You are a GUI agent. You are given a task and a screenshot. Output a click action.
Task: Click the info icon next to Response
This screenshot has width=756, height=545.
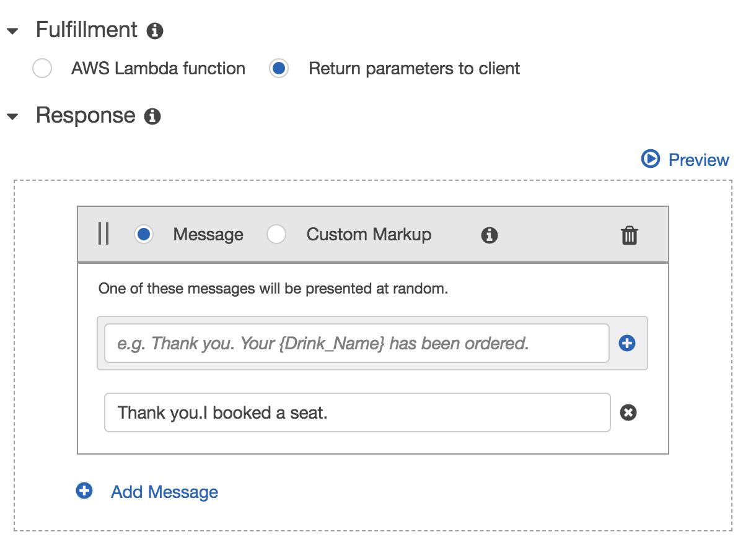152,116
